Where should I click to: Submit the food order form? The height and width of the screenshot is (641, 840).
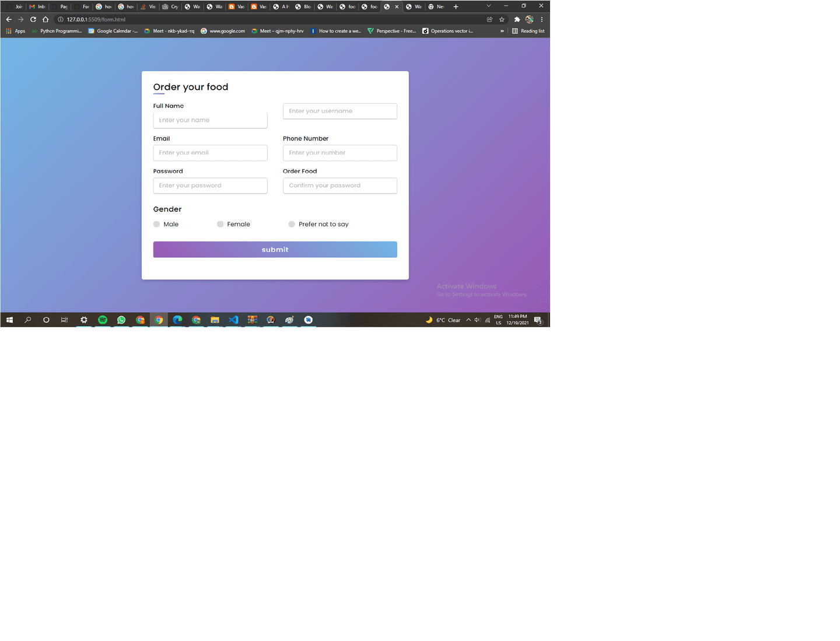point(275,250)
